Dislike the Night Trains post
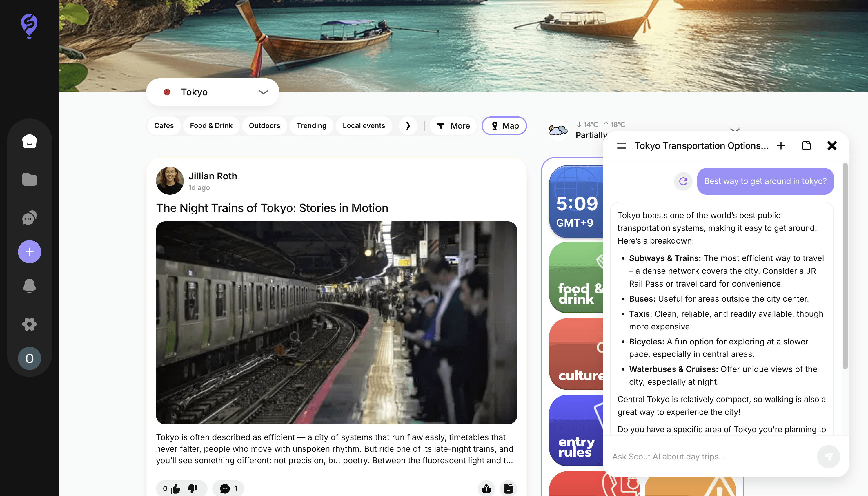The image size is (868, 496). pyautogui.click(x=193, y=488)
